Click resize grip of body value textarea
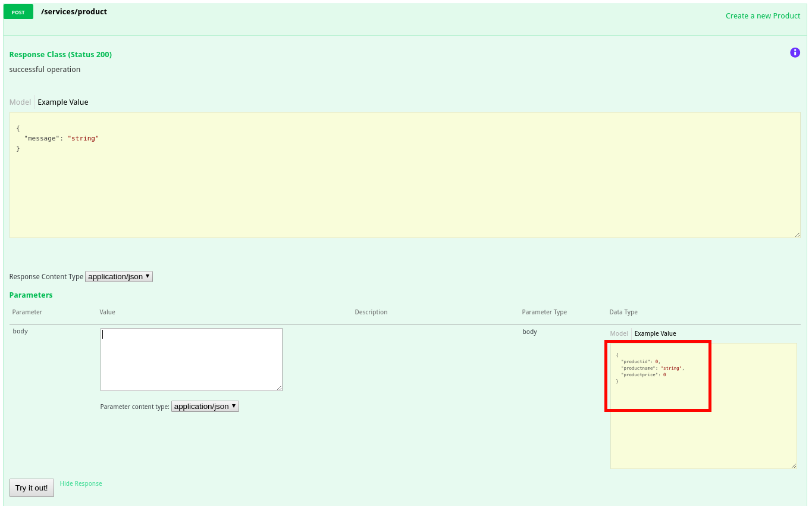Image resolution: width=812 pixels, height=506 pixels. click(279, 388)
